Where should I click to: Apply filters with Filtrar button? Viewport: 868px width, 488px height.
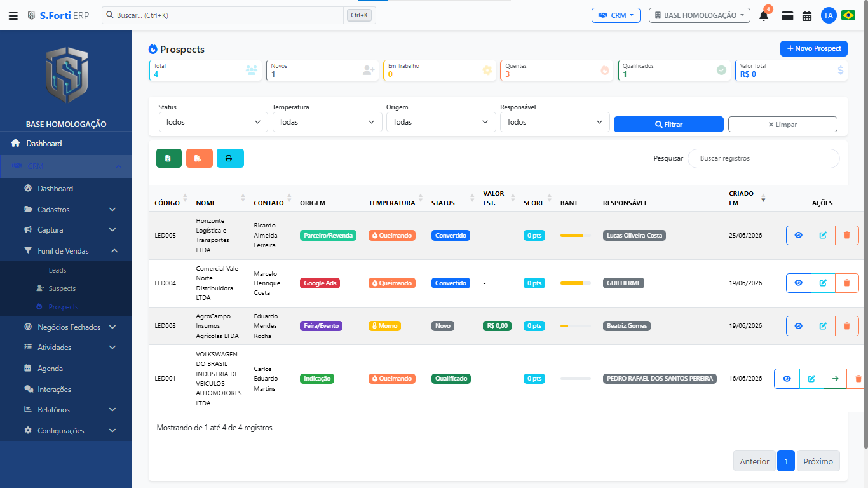click(x=668, y=125)
